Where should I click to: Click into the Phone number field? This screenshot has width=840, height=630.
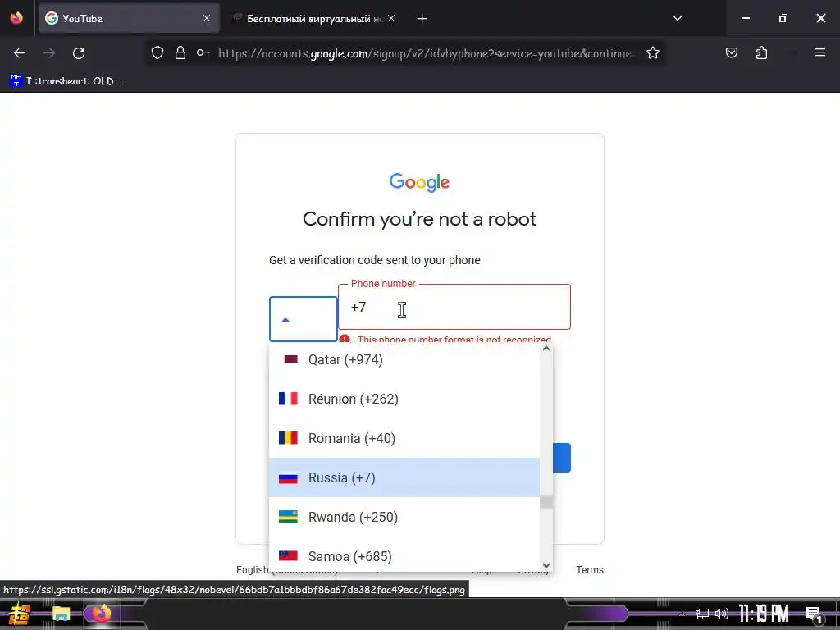point(454,307)
